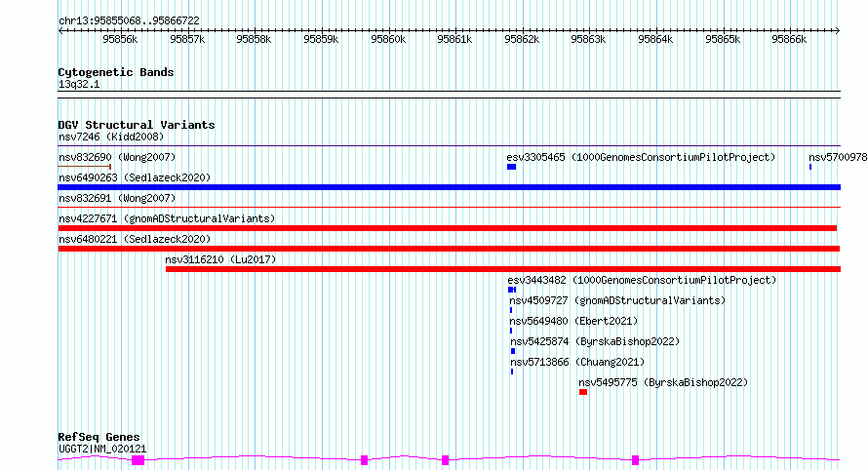Click the 95865k ruler tick label

click(x=723, y=39)
